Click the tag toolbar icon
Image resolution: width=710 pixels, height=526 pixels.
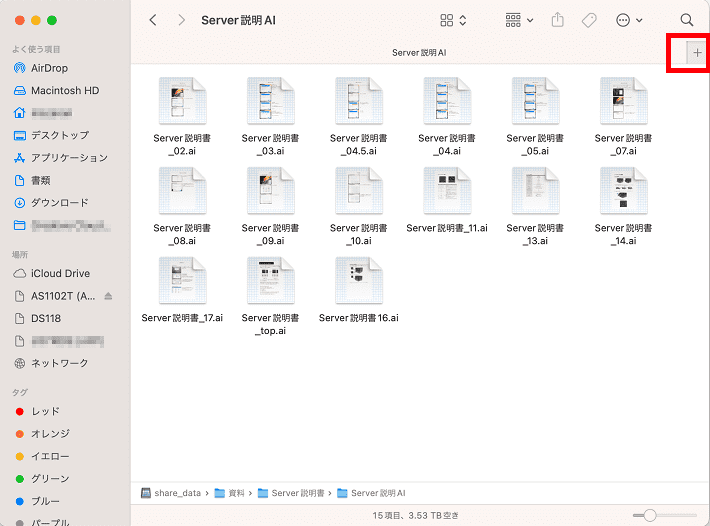point(589,20)
